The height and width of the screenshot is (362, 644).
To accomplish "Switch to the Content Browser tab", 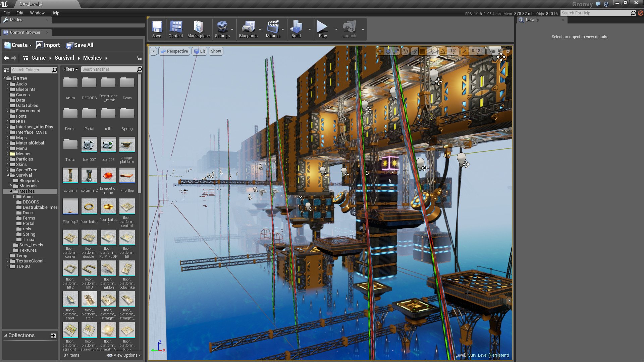I will click(25, 33).
